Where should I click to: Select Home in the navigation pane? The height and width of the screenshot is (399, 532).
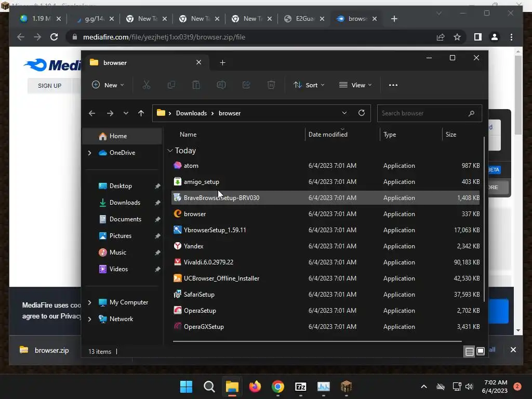pyautogui.click(x=122, y=136)
